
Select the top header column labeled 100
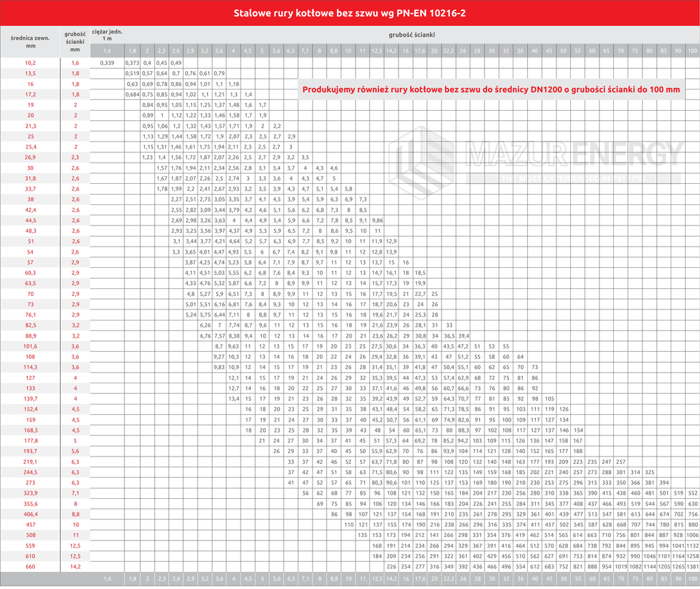point(692,51)
